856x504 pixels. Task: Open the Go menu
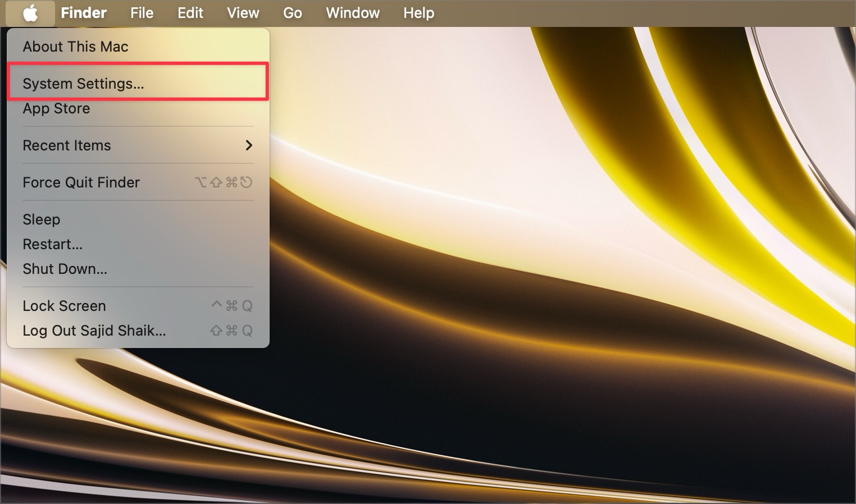[292, 13]
